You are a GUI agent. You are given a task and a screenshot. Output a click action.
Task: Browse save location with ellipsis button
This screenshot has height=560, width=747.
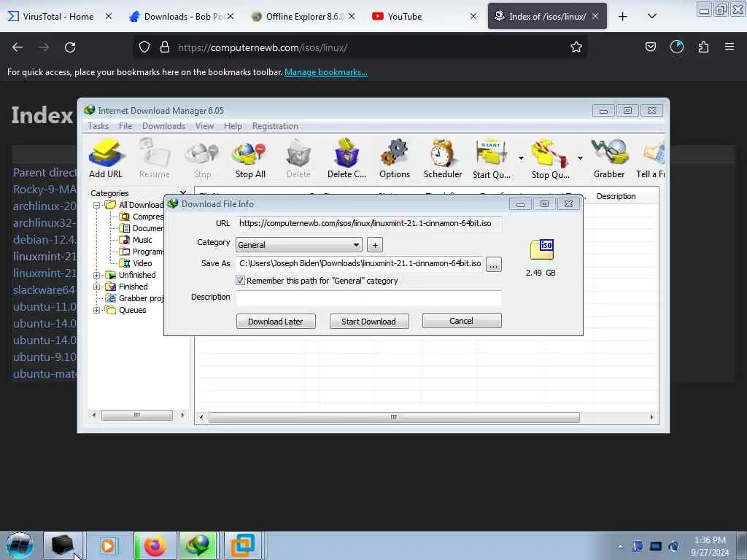pos(494,265)
